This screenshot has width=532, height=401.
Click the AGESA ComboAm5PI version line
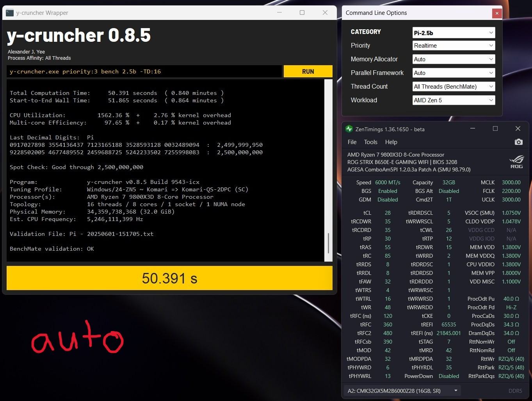pos(409,169)
